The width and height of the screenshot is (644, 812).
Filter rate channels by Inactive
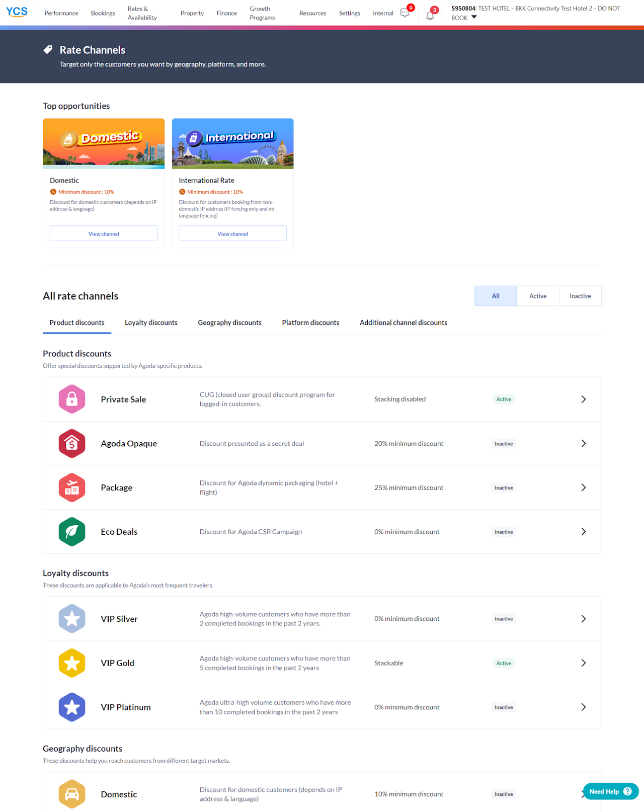coord(580,296)
